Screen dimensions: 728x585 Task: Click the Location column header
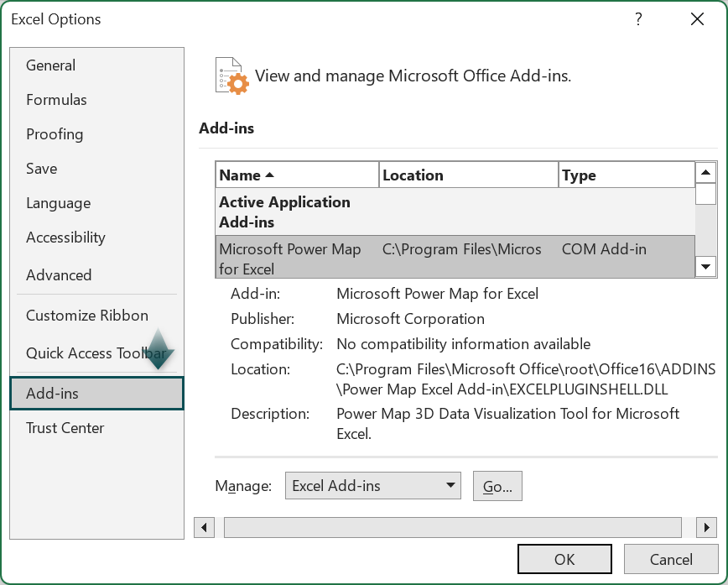click(468, 175)
